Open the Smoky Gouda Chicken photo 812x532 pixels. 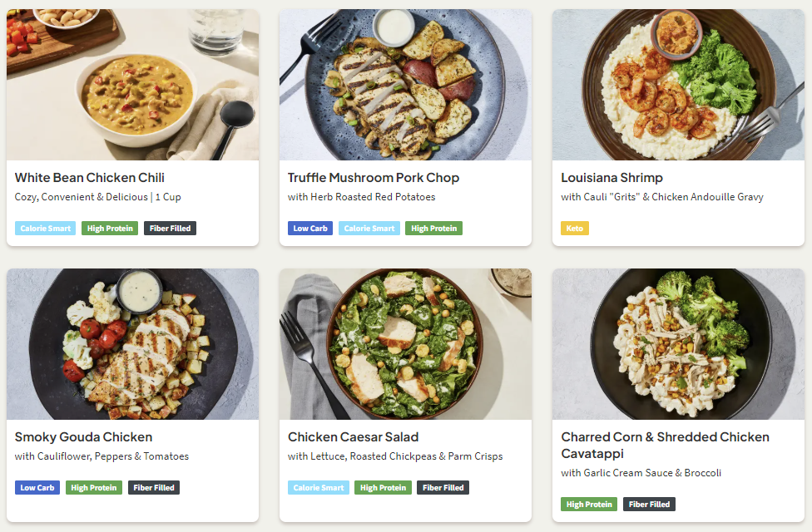point(132,343)
